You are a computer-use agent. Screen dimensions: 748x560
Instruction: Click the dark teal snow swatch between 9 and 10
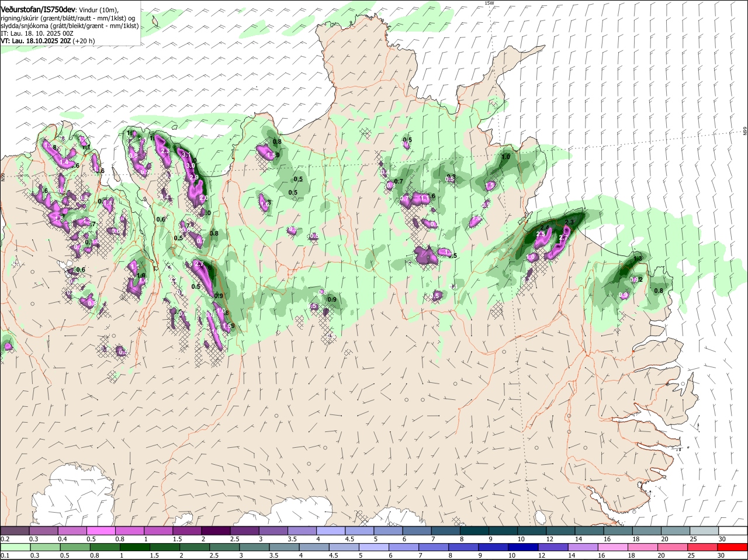(x=502, y=530)
